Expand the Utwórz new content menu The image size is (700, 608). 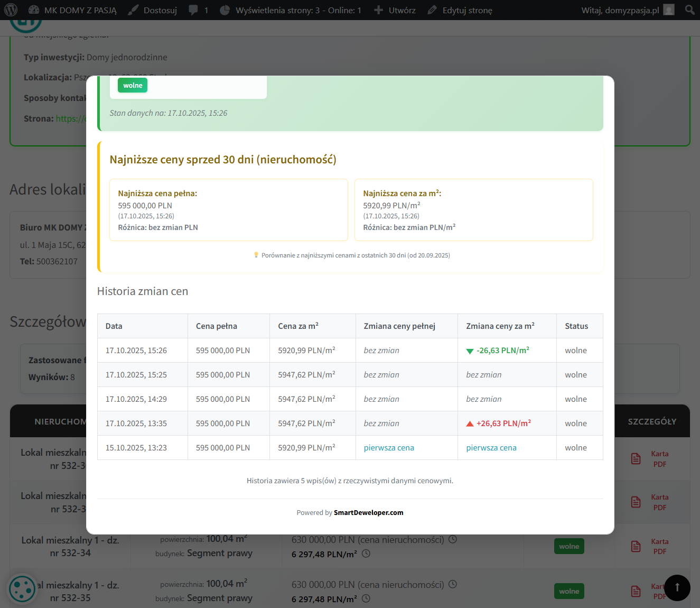coord(395,10)
